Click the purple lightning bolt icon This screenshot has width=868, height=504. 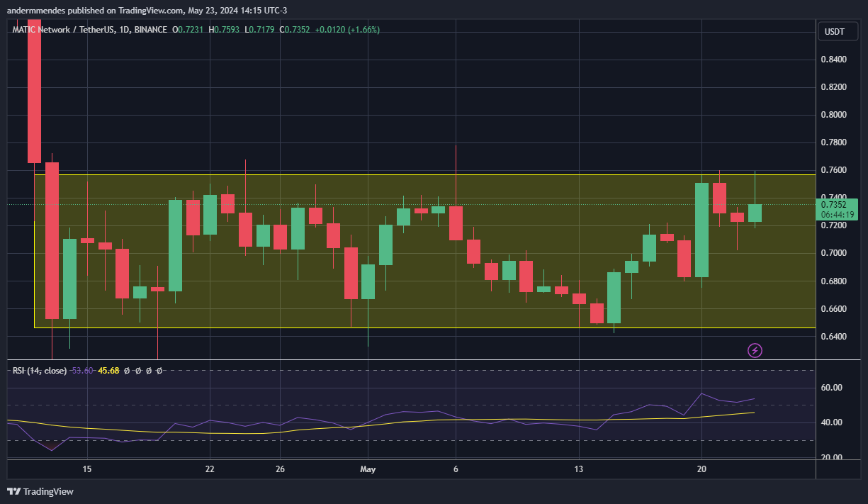[755, 350]
